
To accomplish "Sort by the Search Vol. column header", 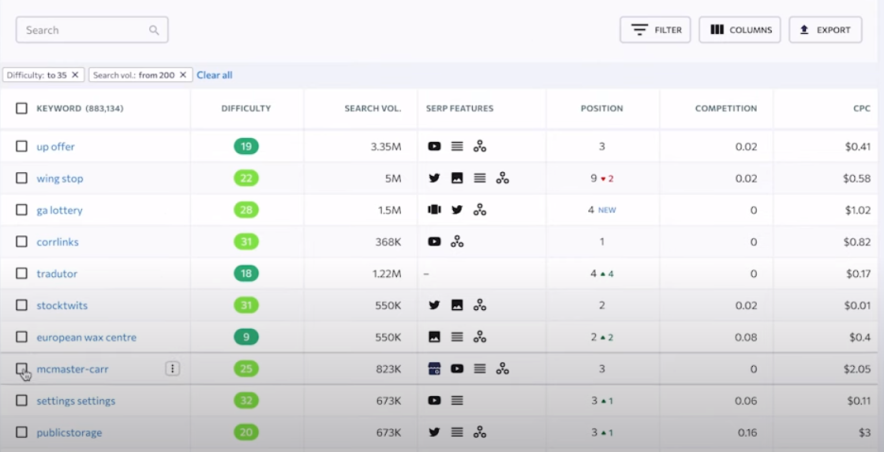I will (372, 108).
